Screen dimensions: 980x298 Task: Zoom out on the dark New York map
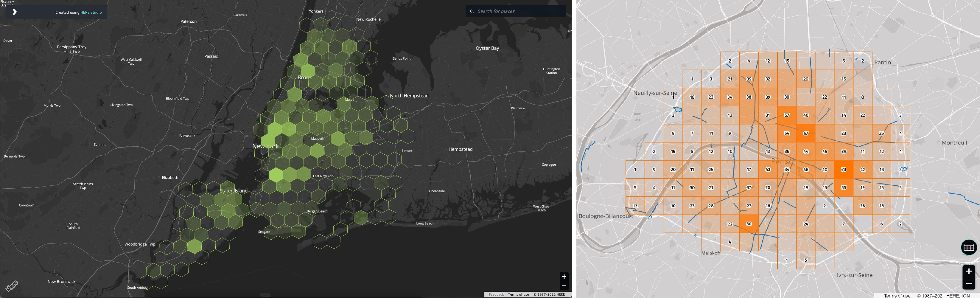point(564,286)
